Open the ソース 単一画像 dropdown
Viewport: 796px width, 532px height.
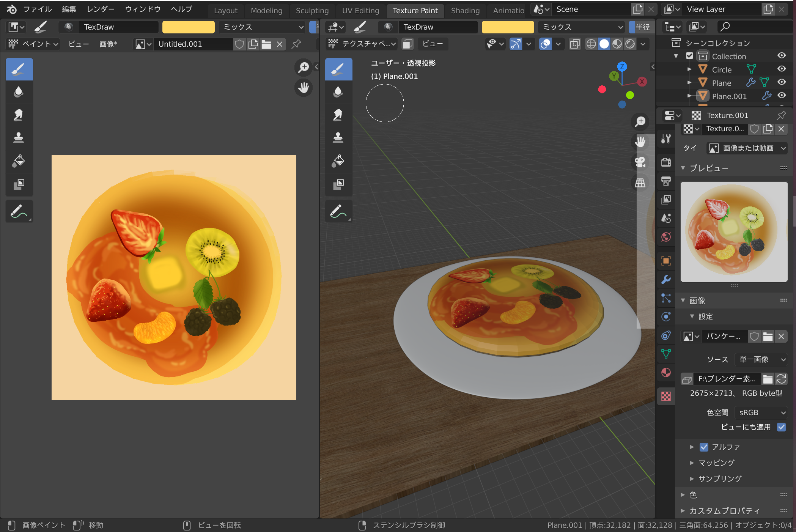tap(761, 359)
